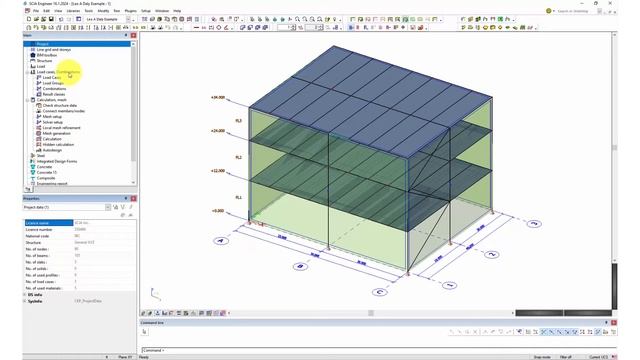Screen dimensions: 640x360
Task: Close the Properties panel
Action: coord(133,198)
